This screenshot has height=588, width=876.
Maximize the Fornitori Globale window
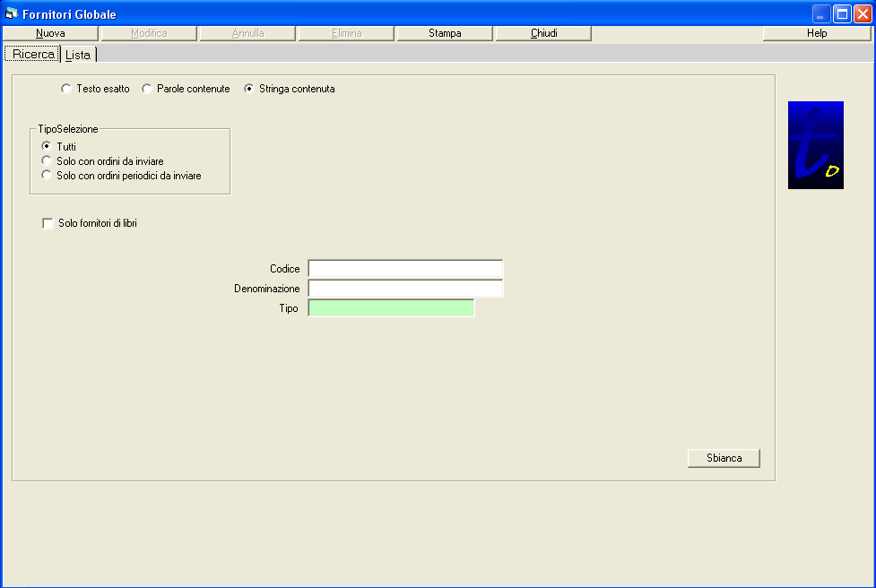coord(842,13)
